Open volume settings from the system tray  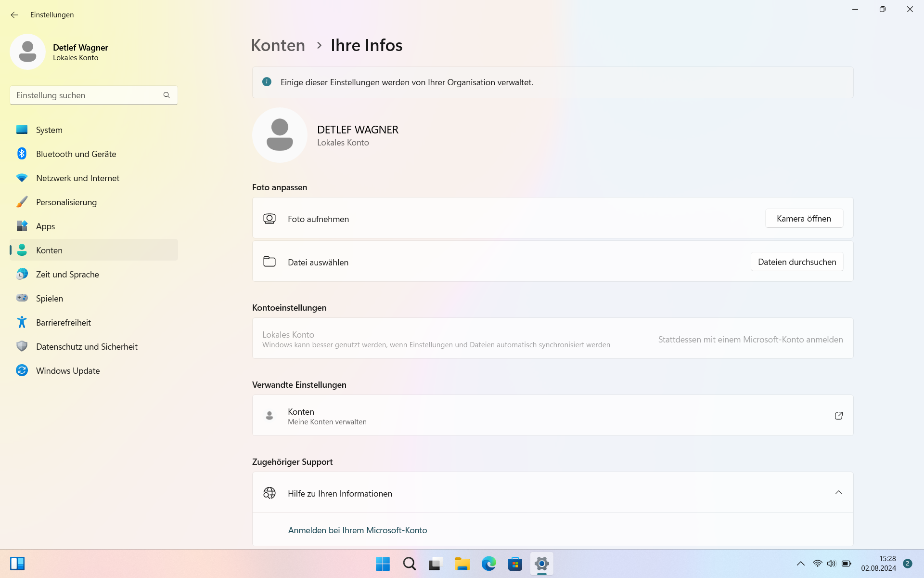click(x=832, y=564)
